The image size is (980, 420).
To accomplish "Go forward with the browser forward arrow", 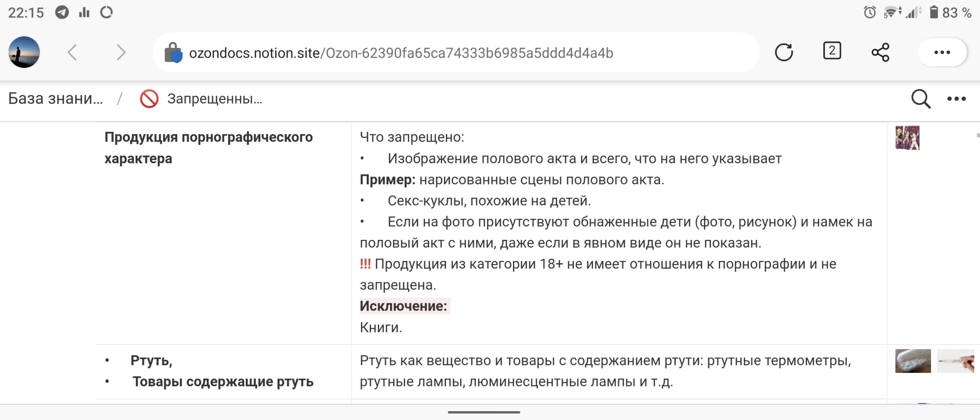I will coord(121,52).
